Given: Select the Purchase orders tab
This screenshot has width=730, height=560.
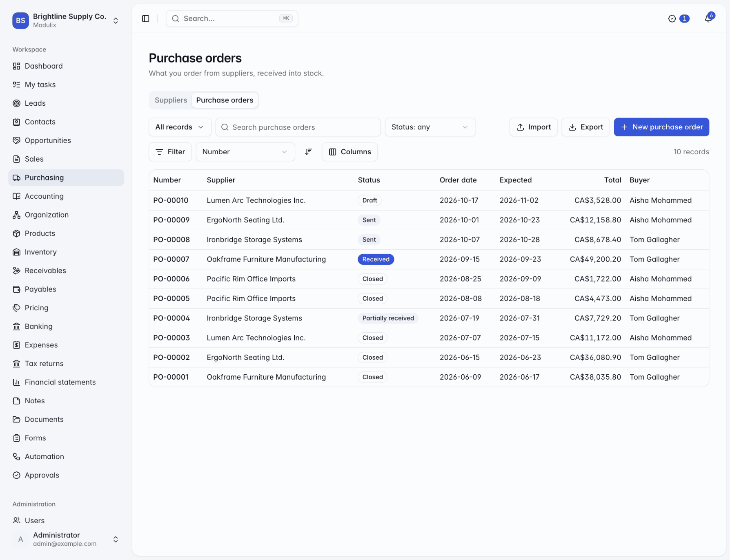Looking at the screenshot, I should coord(225,100).
